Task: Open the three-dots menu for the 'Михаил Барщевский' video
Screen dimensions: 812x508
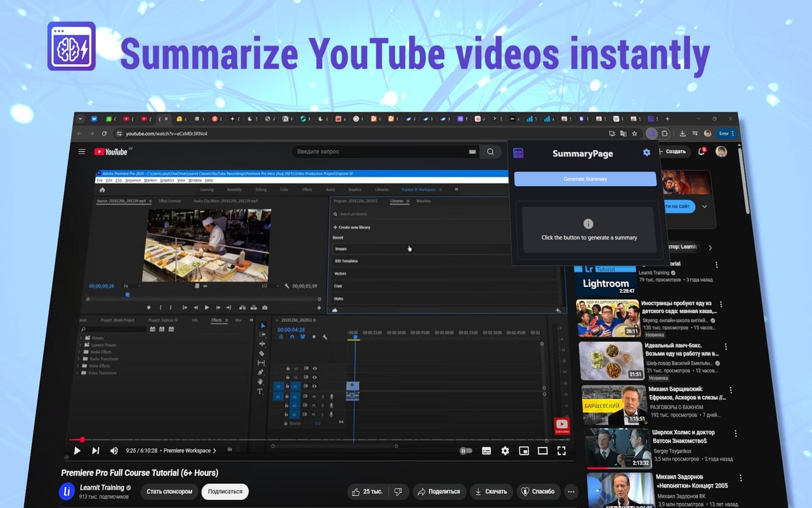Action: (730, 391)
